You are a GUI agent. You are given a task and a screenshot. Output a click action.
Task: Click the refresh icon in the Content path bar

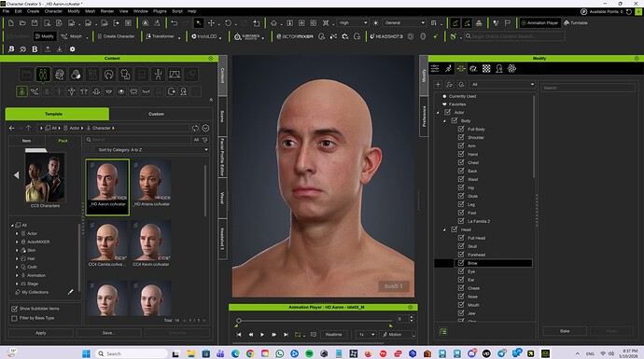click(195, 128)
